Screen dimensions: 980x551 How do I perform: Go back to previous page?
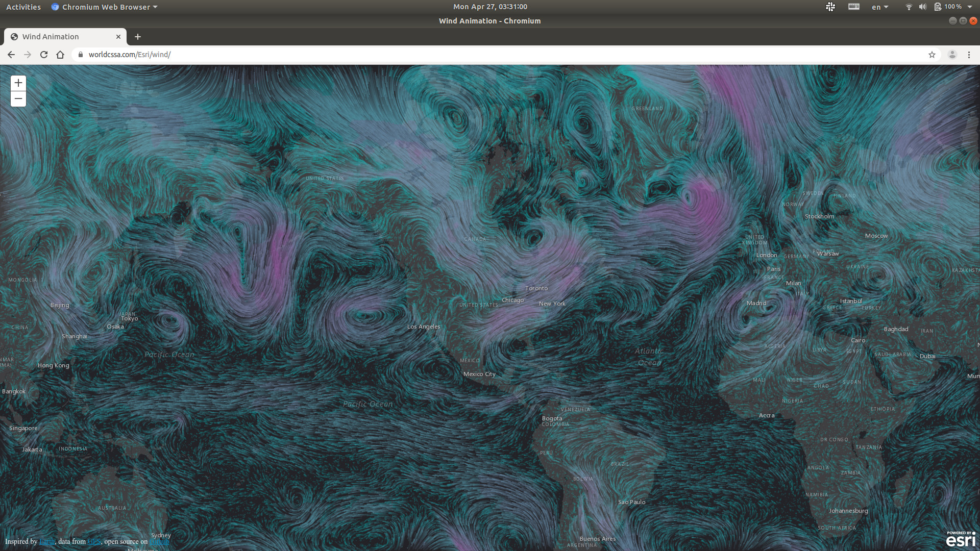11,55
